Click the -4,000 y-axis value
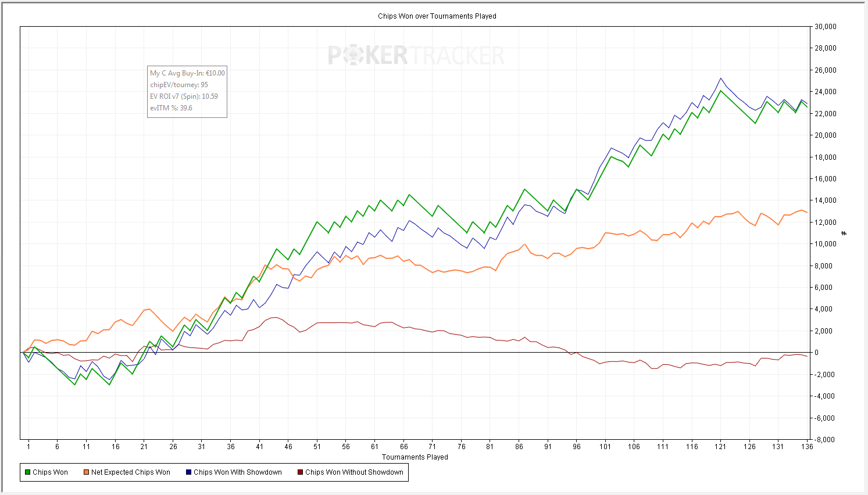The width and height of the screenshot is (868, 495). pos(826,396)
